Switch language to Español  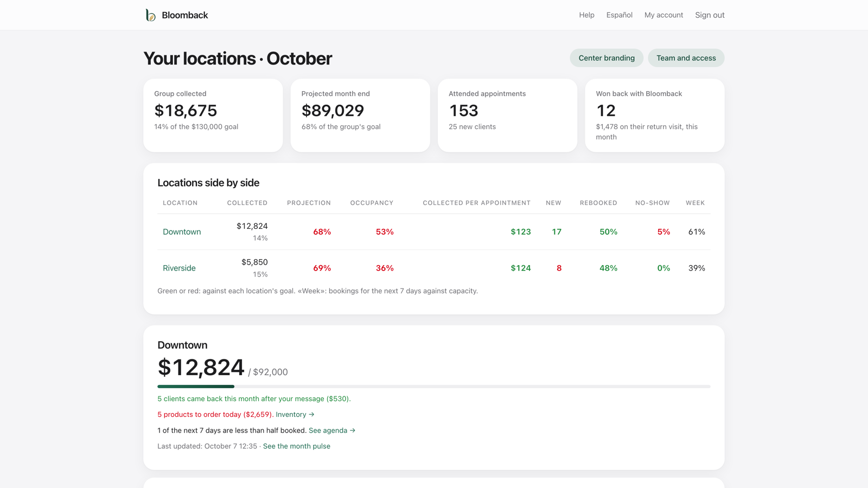pos(619,15)
